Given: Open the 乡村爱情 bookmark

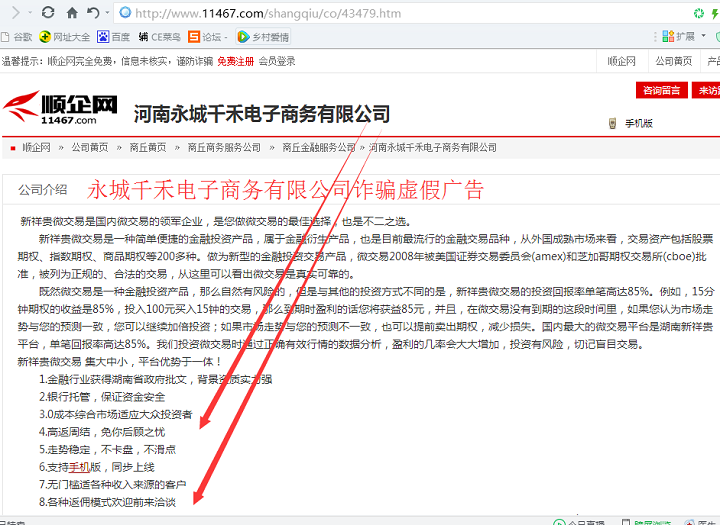Looking at the screenshot, I should 263,37.
